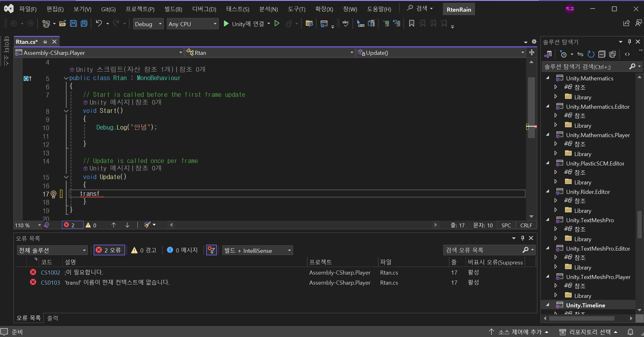Click the Send Feedback icon
Screen dimensions: 644x337
click(639, 23)
